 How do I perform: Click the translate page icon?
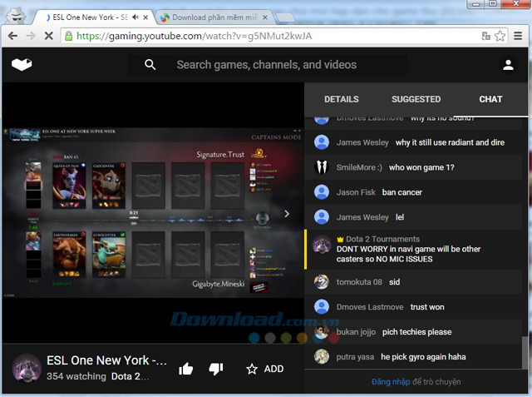pyautogui.click(x=485, y=36)
